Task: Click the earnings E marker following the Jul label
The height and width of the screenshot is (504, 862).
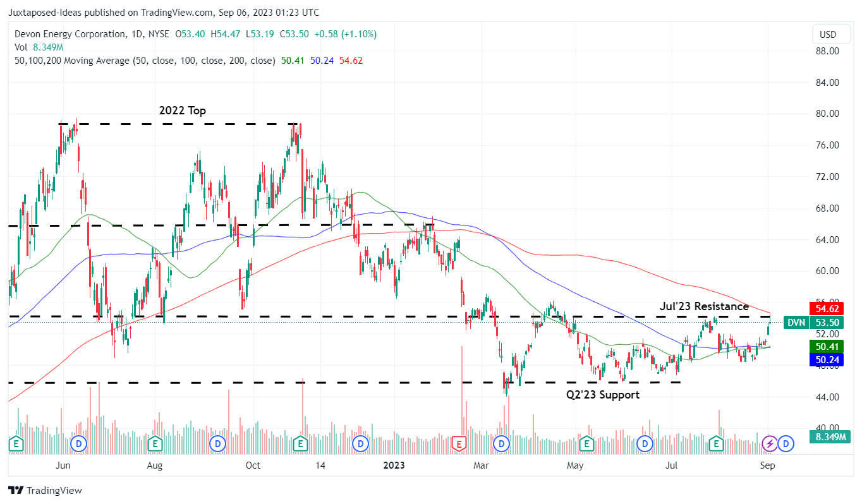Action: coord(717,444)
